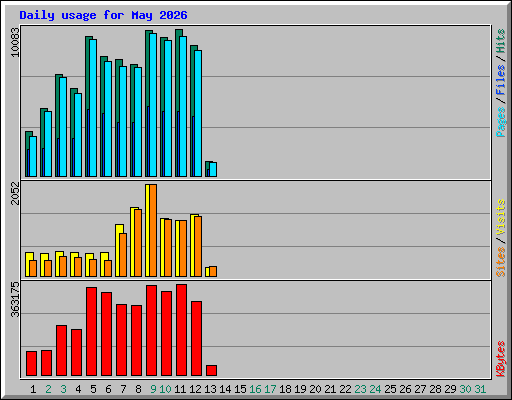
Task: Click the day 12 red KBytes bar
Action: pos(196,338)
